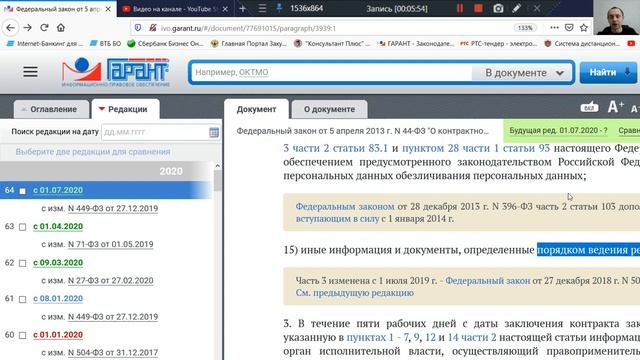Switch to the Оглавление tab
Image resolution: width=640 pixels, height=360 pixels.
52,109
